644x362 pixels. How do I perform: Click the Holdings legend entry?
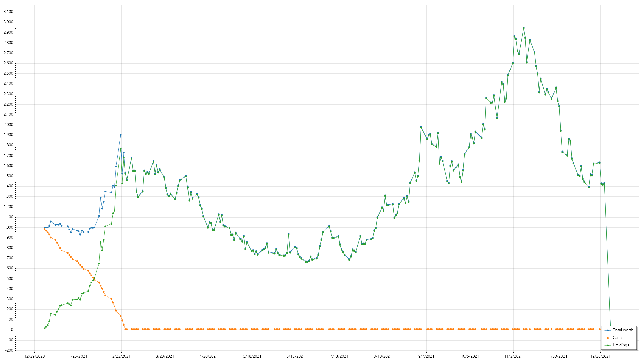click(621, 345)
